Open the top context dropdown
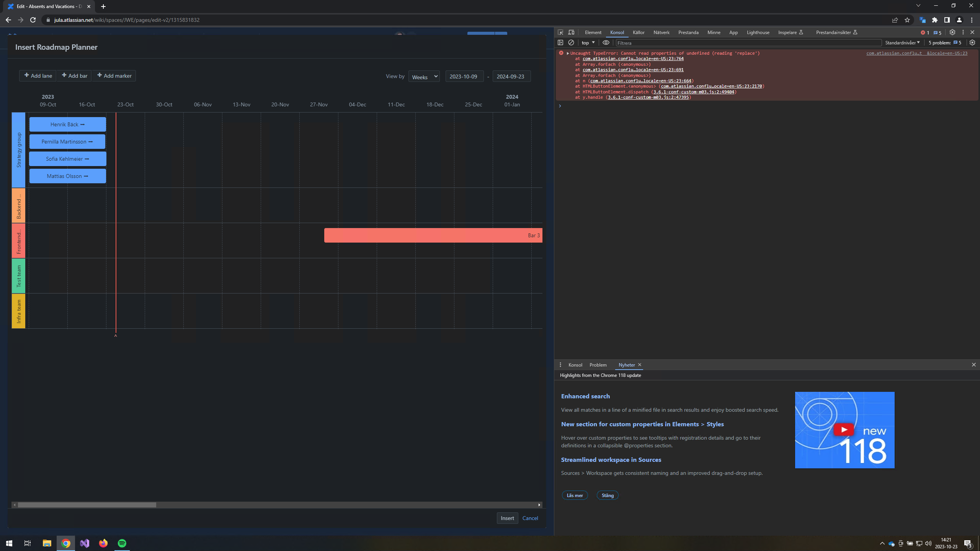 [588, 43]
